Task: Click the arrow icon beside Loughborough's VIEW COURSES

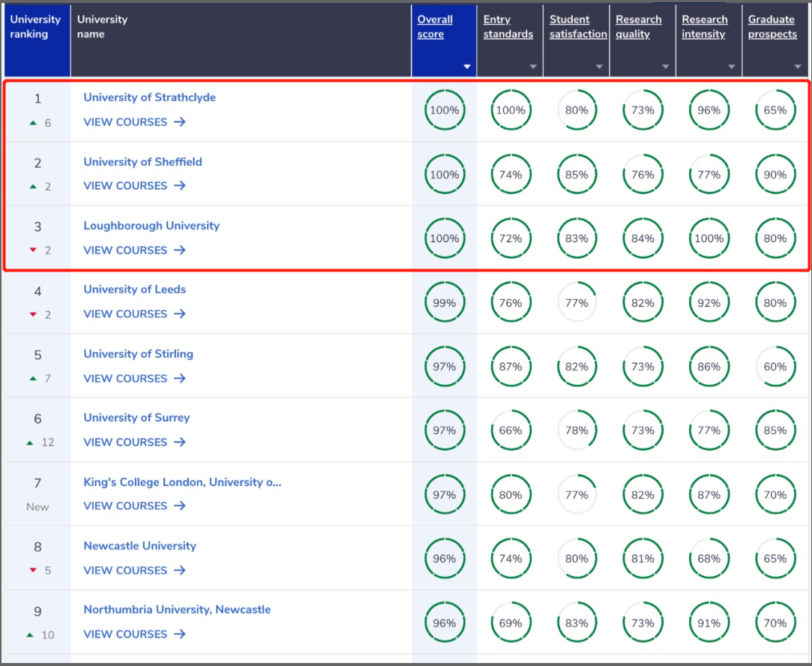Action: point(180,250)
